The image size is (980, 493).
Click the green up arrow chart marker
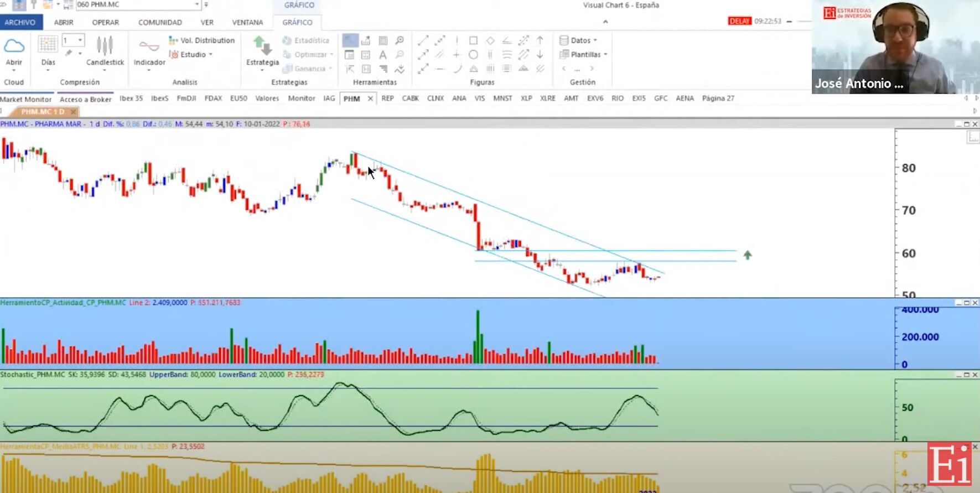748,255
